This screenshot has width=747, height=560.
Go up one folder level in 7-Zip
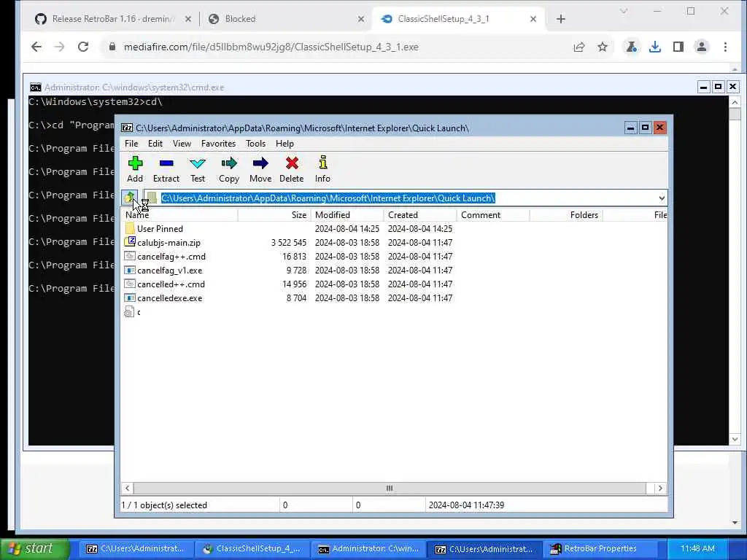click(130, 198)
